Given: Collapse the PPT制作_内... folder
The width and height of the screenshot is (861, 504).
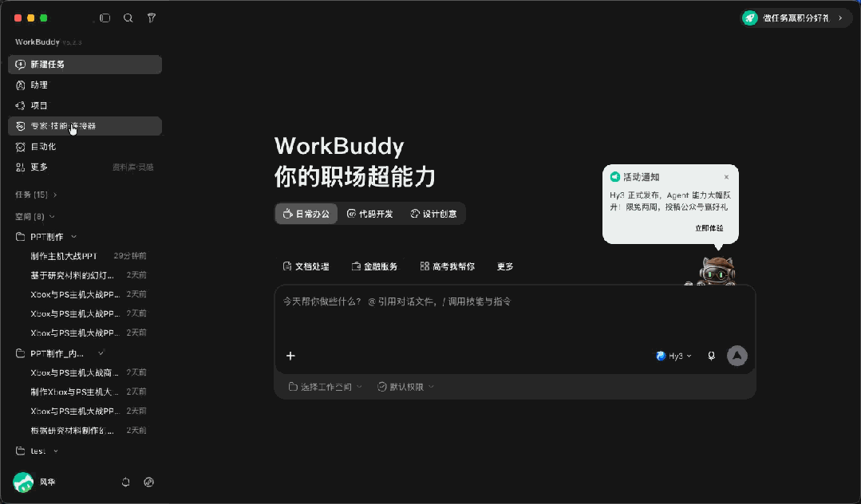Looking at the screenshot, I should [101, 353].
